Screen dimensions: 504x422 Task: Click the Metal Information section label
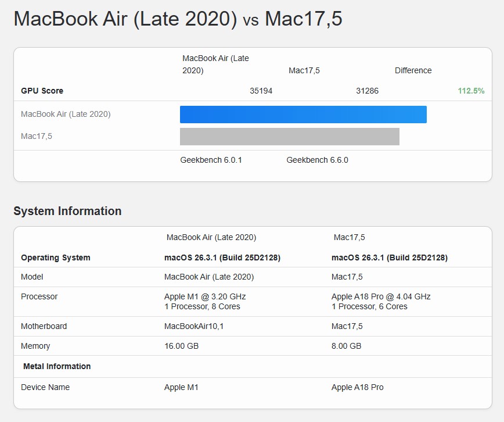pos(57,366)
